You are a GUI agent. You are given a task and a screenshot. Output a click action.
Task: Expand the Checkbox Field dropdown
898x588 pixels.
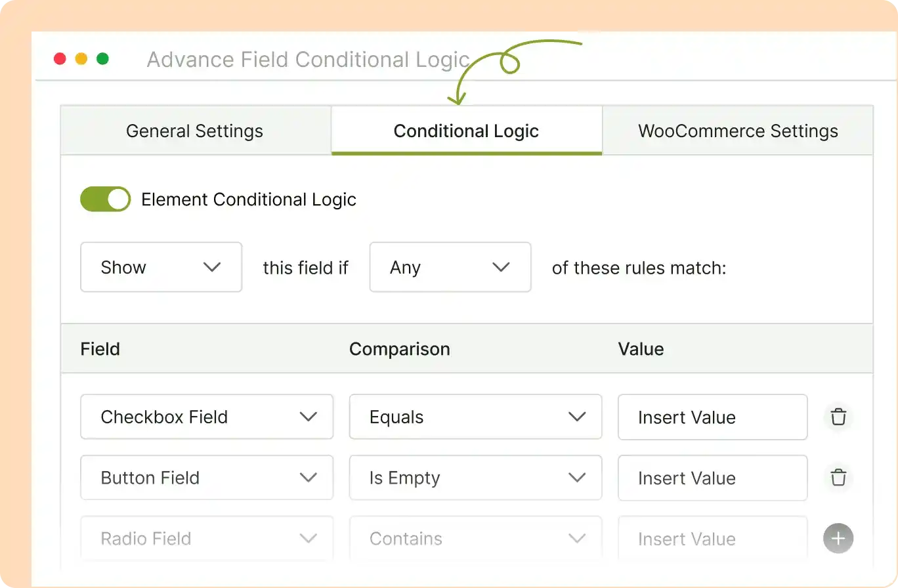point(206,417)
